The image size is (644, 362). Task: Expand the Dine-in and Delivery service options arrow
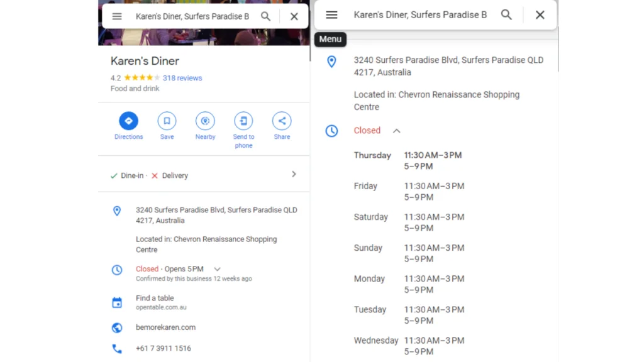tap(294, 174)
